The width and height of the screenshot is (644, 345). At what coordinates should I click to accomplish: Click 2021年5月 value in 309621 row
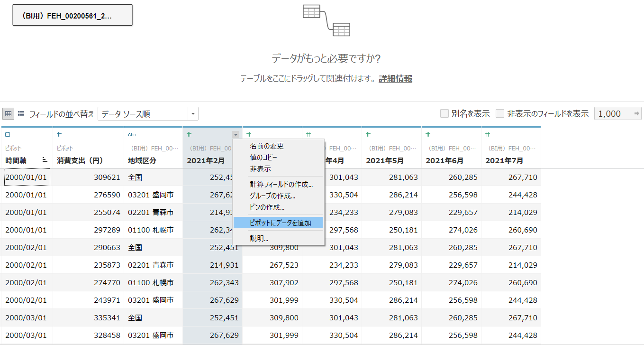[x=403, y=177]
